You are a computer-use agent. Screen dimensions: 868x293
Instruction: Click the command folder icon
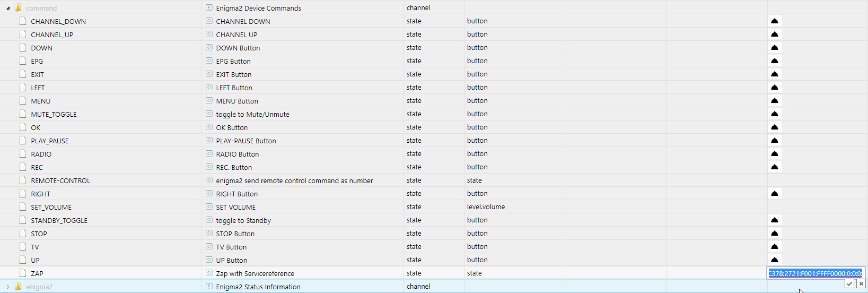tap(18, 8)
